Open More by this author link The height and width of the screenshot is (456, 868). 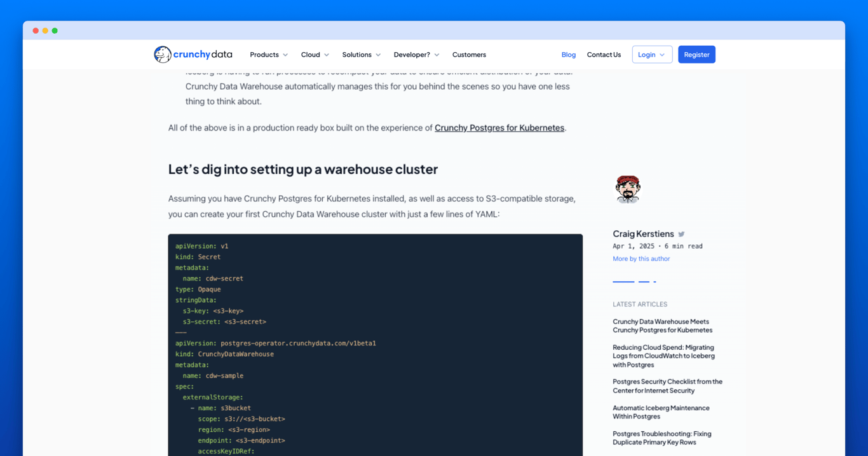641,259
